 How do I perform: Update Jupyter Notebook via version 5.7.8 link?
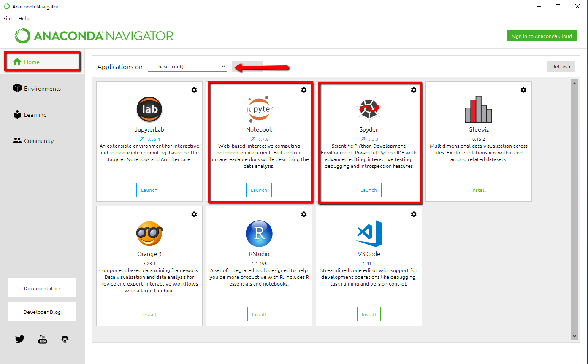pos(260,139)
